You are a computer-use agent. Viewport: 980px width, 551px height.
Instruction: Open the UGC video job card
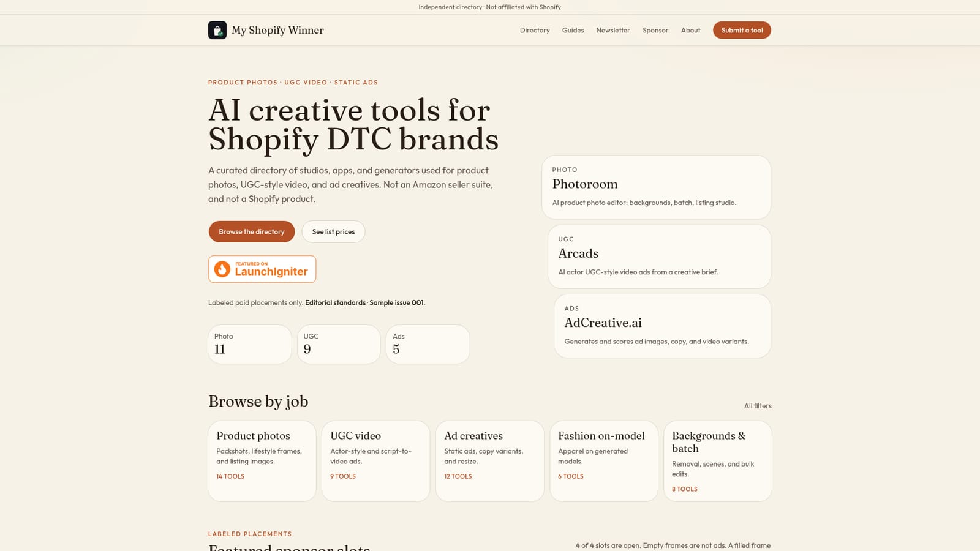point(376,461)
